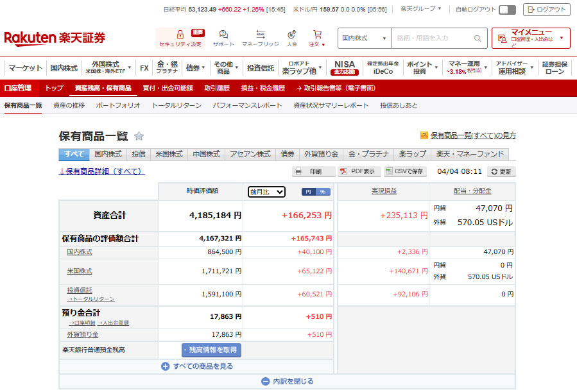Click the 残高情報を取得 button

(211, 350)
